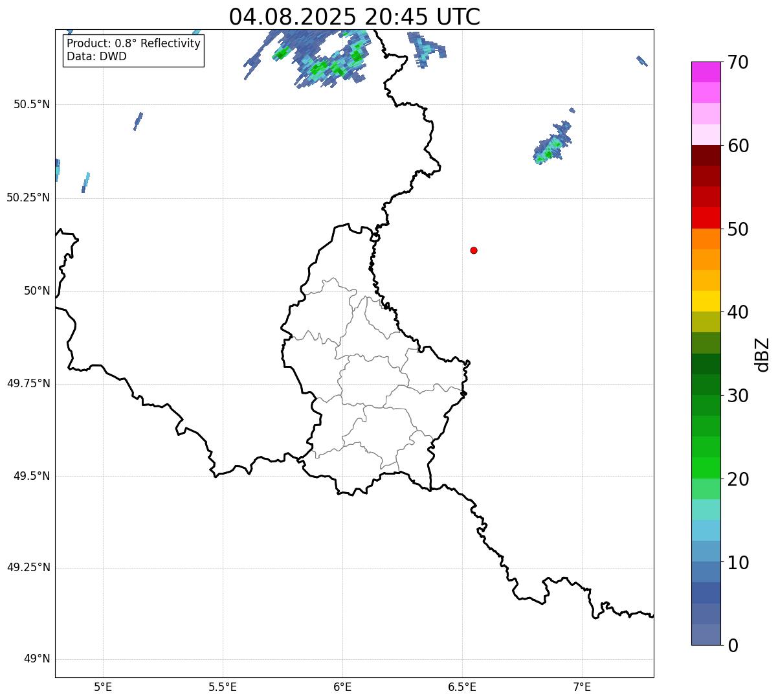The width and height of the screenshot is (778, 700).
Task: Click the '50.5°N' latitude label
Action: [x=32, y=104]
